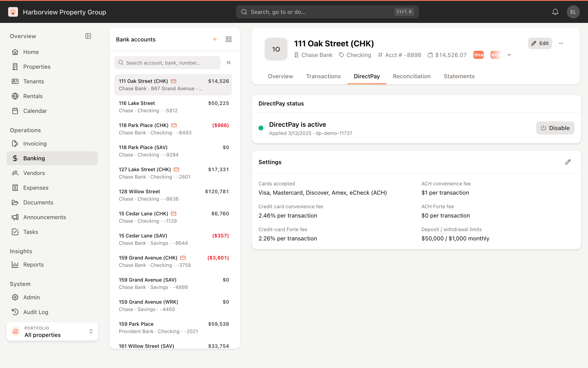Viewport: 588px width, 368px height.
Task: Click the 10 account thumbnail tile
Action: point(276,49)
